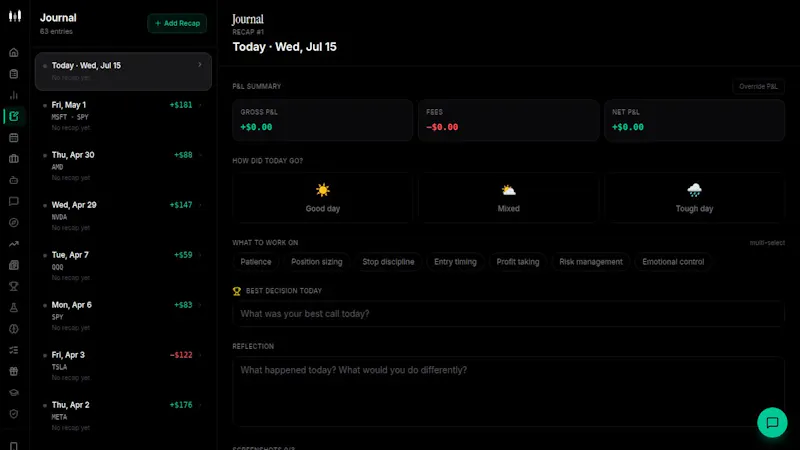The width and height of the screenshot is (800, 450).
Task: Click the 'multi-select' label
Action: (x=767, y=243)
